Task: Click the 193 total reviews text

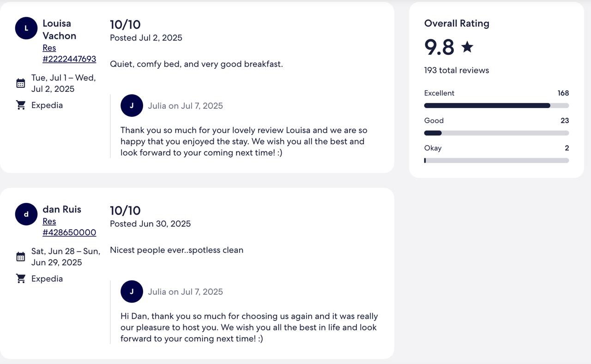Action: click(x=457, y=70)
